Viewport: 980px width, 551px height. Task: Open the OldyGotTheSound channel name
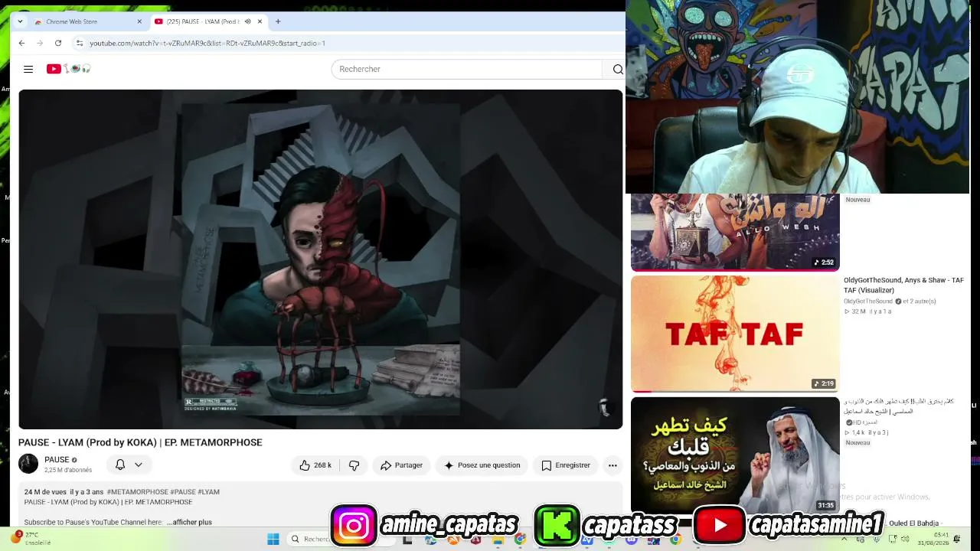(868, 302)
